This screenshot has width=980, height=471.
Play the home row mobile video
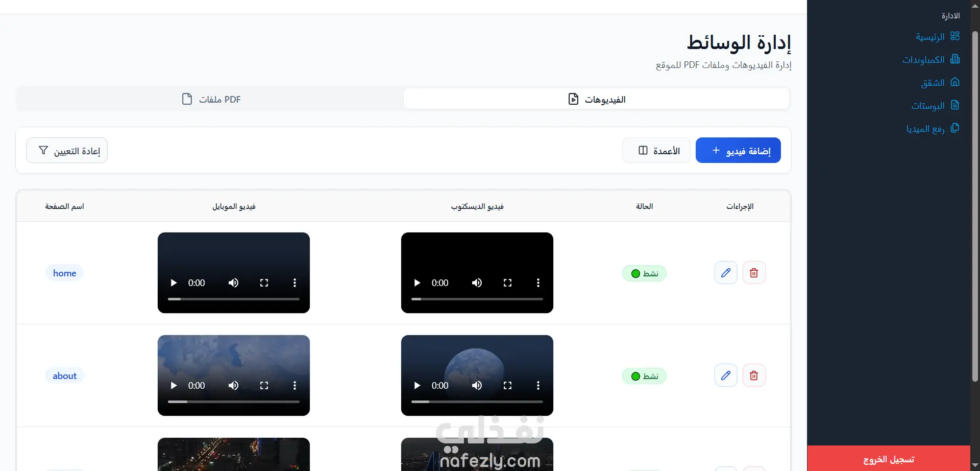pos(174,283)
